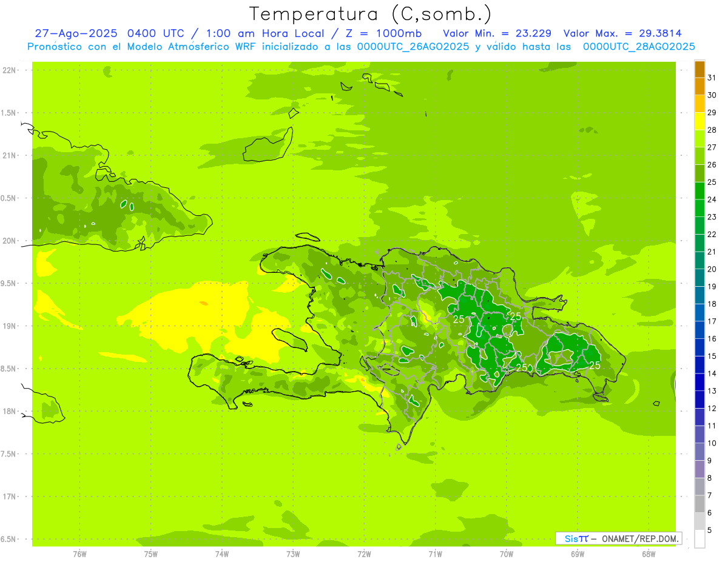This screenshot has height=562, width=728.
Task: Click the '9.5N' latitude label
Action: coord(9,283)
